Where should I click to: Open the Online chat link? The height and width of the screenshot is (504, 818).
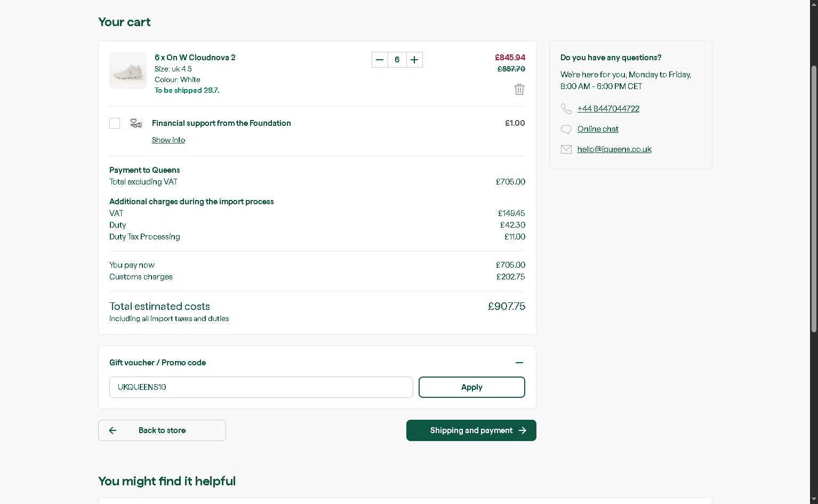click(598, 129)
